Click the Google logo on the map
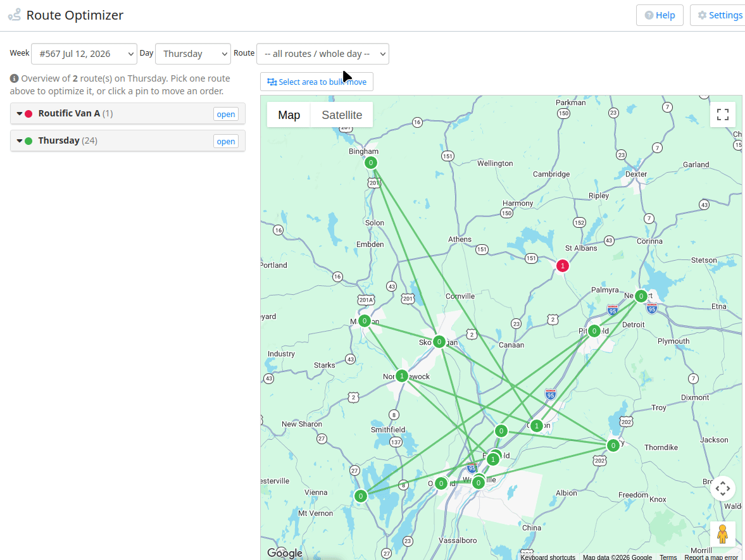745x560 pixels. [x=285, y=553]
